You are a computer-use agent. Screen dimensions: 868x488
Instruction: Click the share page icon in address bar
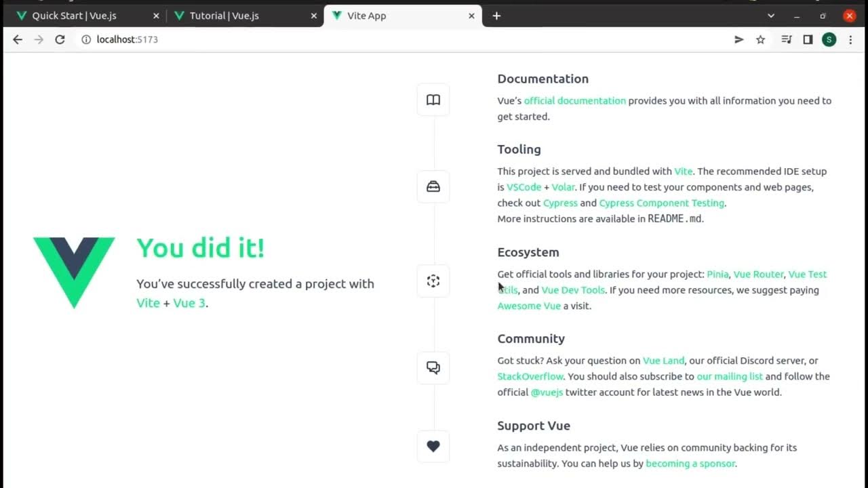pos(739,40)
